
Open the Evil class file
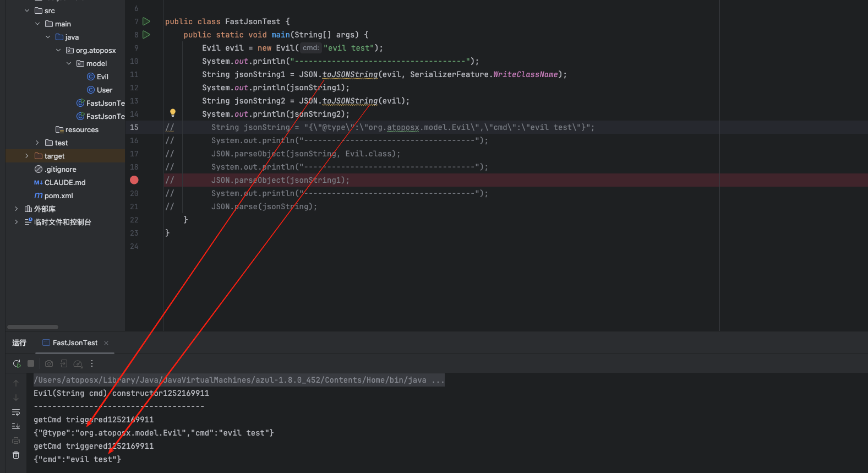(x=102, y=77)
